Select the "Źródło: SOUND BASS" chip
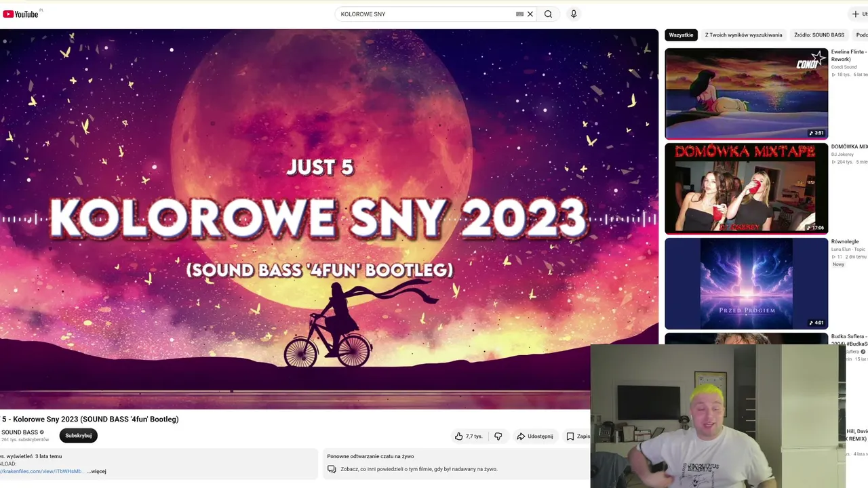 pyautogui.click(x=819, y=35)
